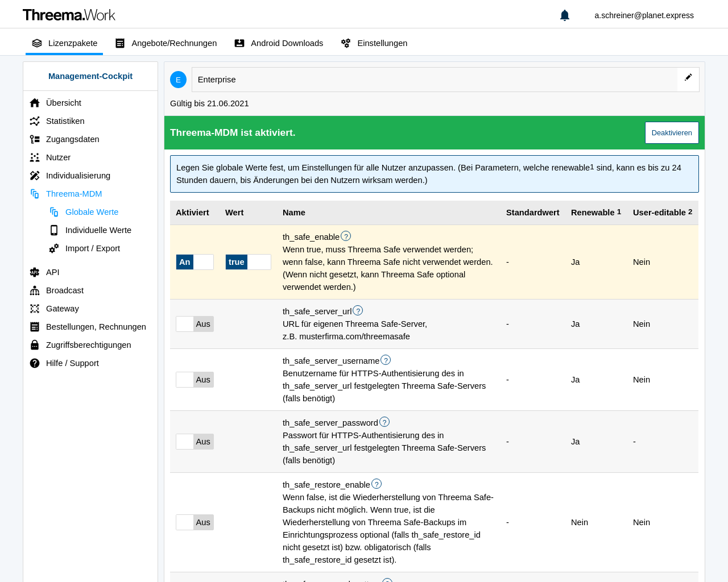Enable the th_safe_server_username toggle
The width and height of the screenshot is (728, 582).
195,380
